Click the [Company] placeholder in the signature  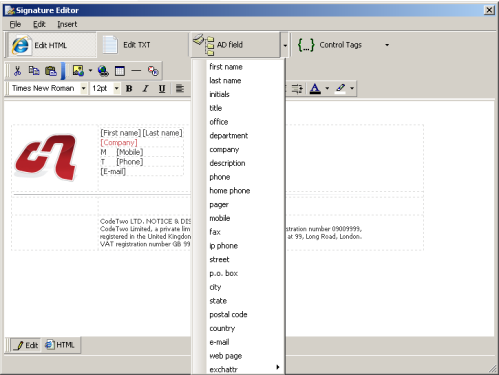coord(119,143)
